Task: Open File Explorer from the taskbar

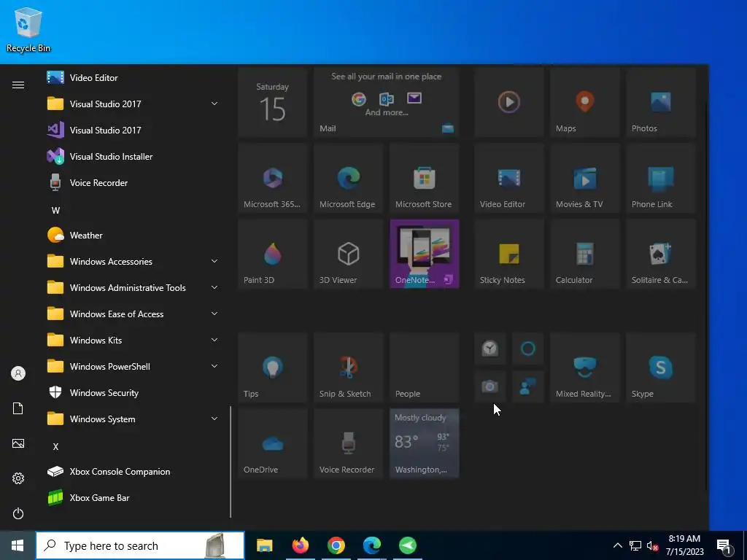Action: 264,545
